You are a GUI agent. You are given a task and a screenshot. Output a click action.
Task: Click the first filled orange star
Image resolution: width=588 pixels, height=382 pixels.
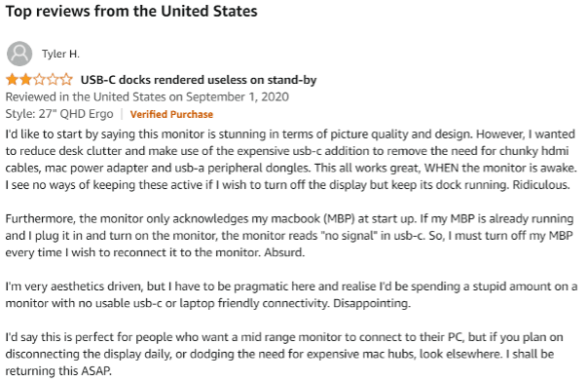tap(12, 80)
